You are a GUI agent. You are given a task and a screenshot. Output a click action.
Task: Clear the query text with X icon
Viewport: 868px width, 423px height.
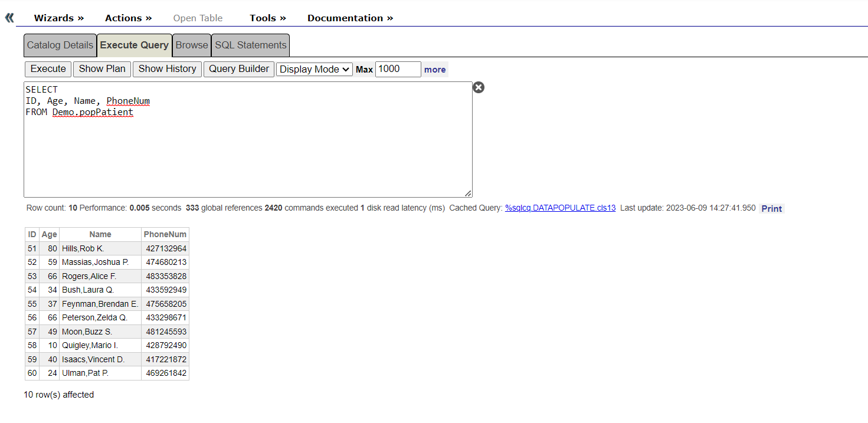point(479,87)
